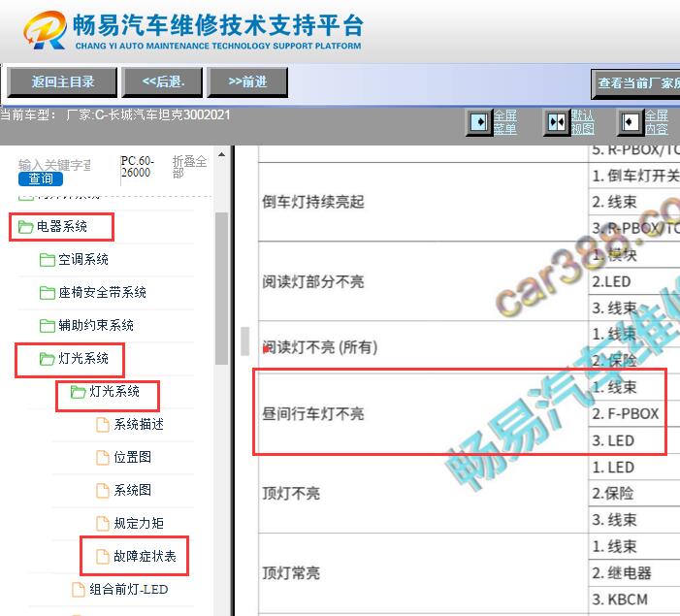Open the 系统图 page
The image size is (680, 616).
pos(132,490)
